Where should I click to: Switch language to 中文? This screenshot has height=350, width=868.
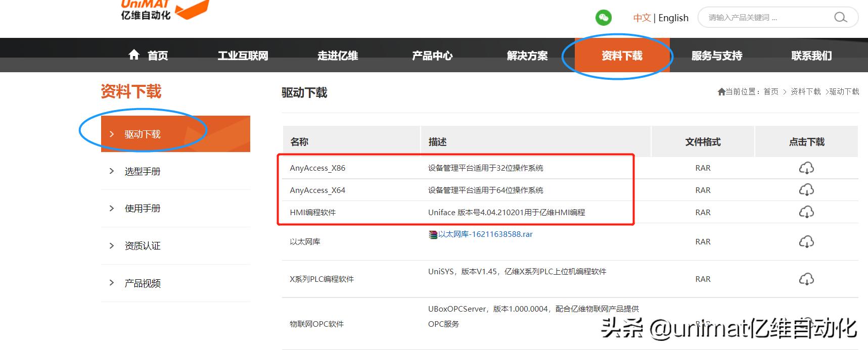pyautogui.click(x=642, y=18)
